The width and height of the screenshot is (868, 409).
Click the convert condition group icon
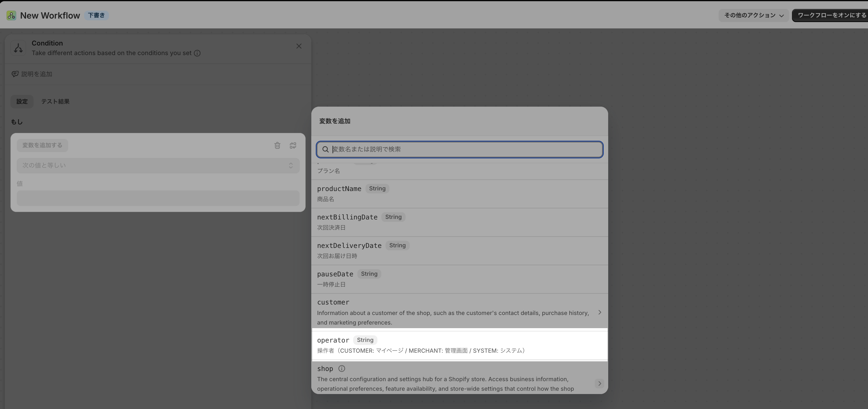coord(293,145)
